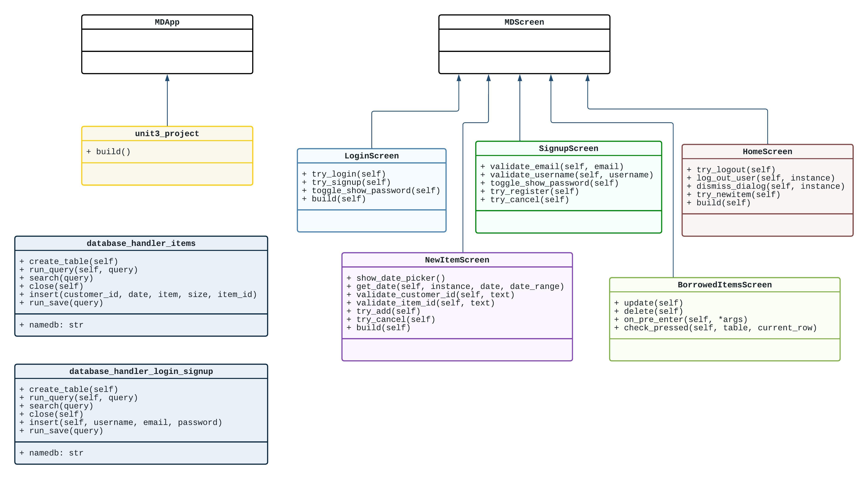Click the BorrowedItemsScreen class header
Screen dimensions: 868x479
(x=725, y=285)
